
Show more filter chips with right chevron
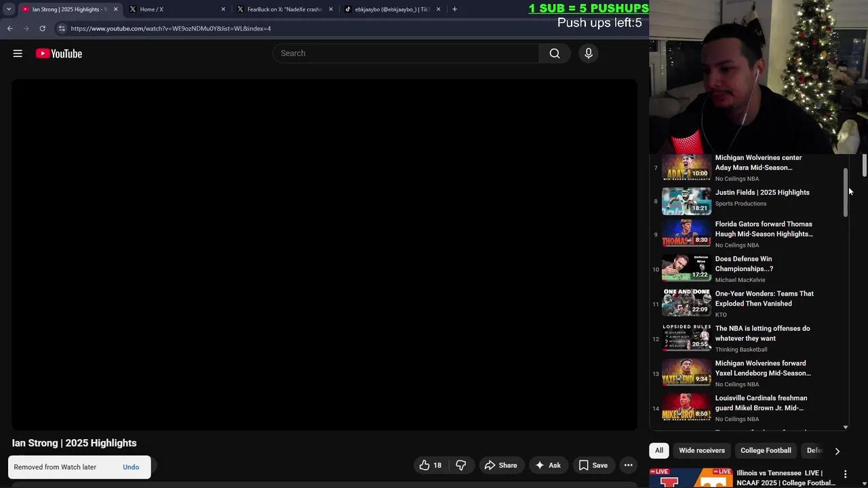[x=837, y=451]
